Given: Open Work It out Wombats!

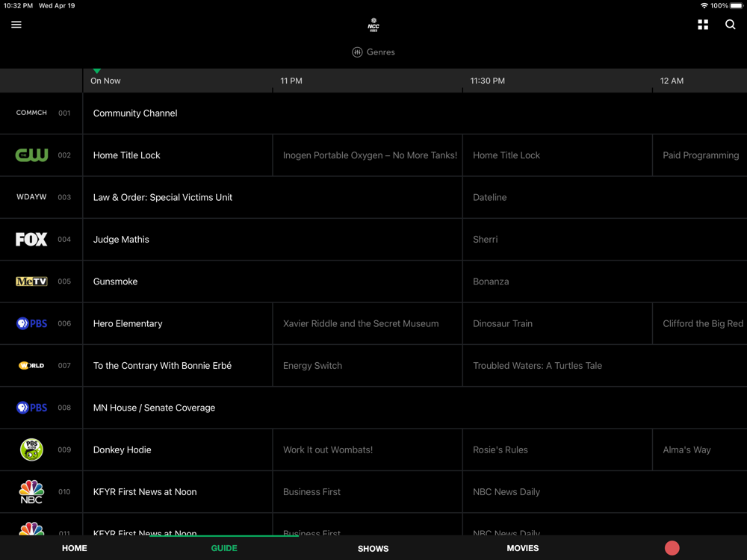Looking at the screenshot, I should coord(368,450).
